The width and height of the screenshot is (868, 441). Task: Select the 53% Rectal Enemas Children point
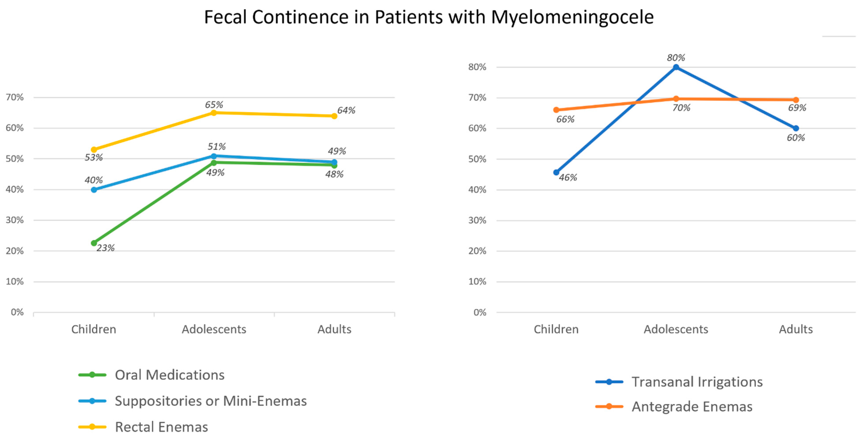point(94,150)
